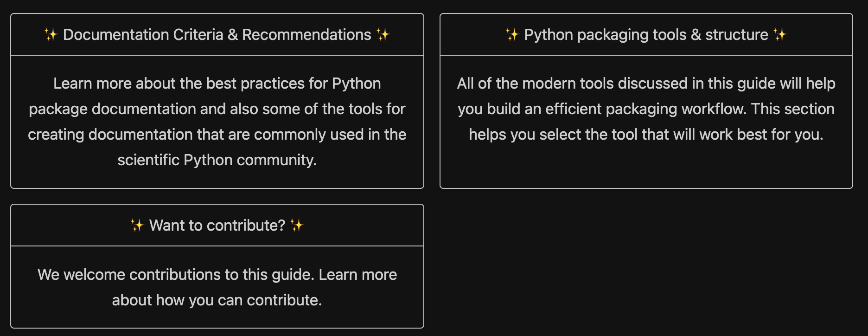The width and height of the screenshot is (868, 336).
Task: Click text 'scientific Python community.'
Action: [x=217, y=160]
